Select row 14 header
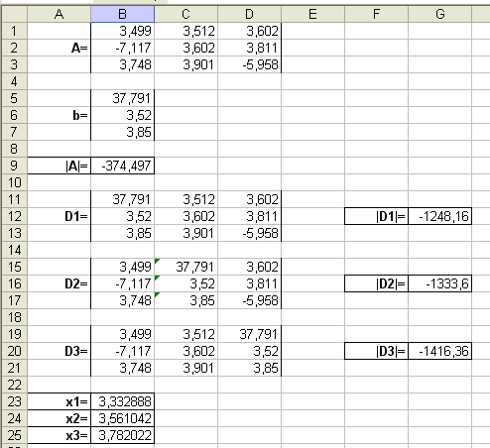 [14, 250]
